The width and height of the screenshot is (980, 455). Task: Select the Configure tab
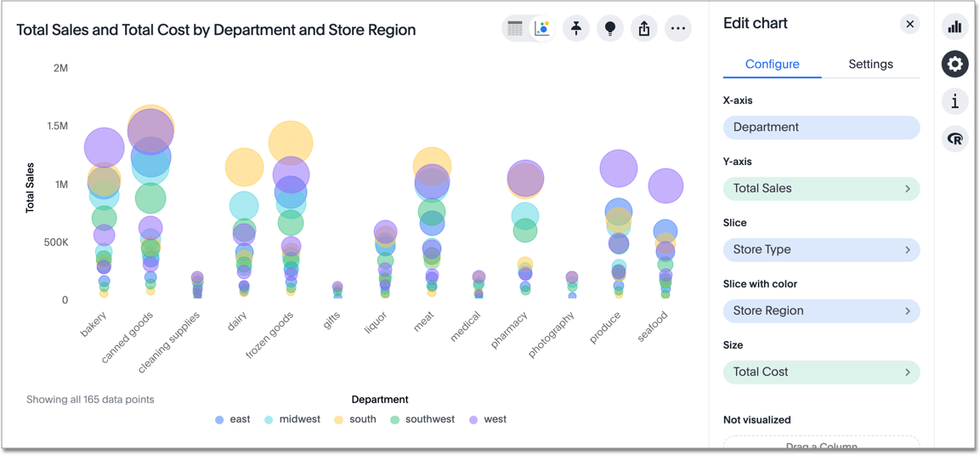tap(772, 65)
